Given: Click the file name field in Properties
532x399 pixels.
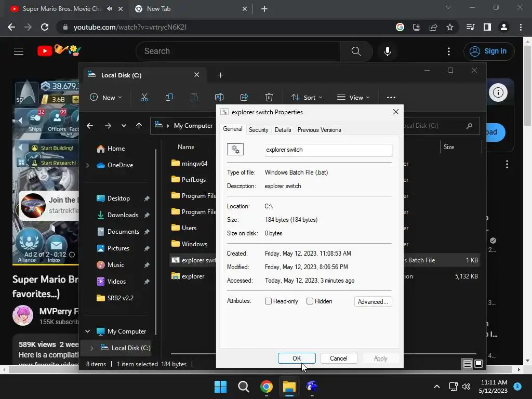Looking at the screenshot, I should pos(328,150).
